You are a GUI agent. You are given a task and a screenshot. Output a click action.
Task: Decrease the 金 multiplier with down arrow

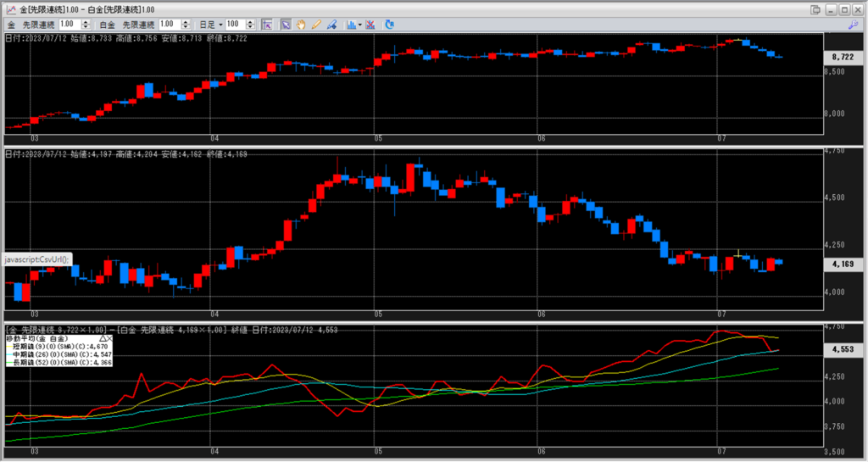pos(86,27)
